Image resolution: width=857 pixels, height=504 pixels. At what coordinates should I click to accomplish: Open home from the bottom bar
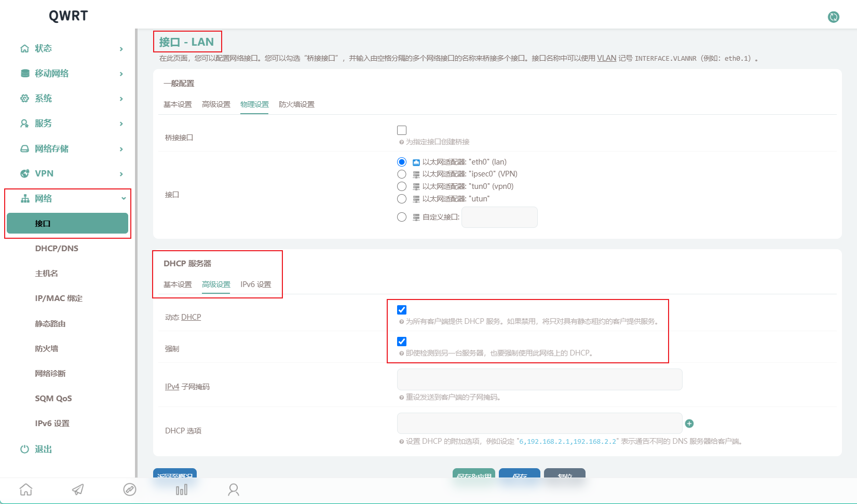26,489
